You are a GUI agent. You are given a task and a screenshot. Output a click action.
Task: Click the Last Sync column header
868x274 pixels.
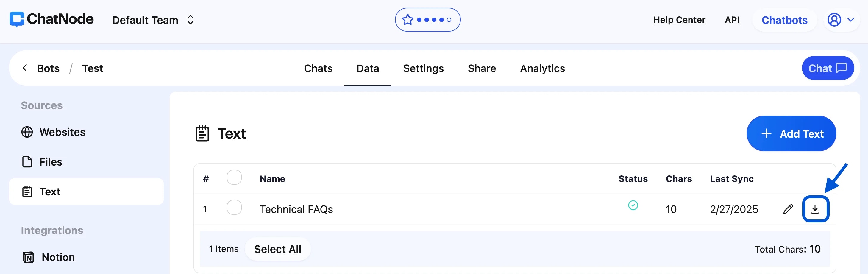[732, 179]
